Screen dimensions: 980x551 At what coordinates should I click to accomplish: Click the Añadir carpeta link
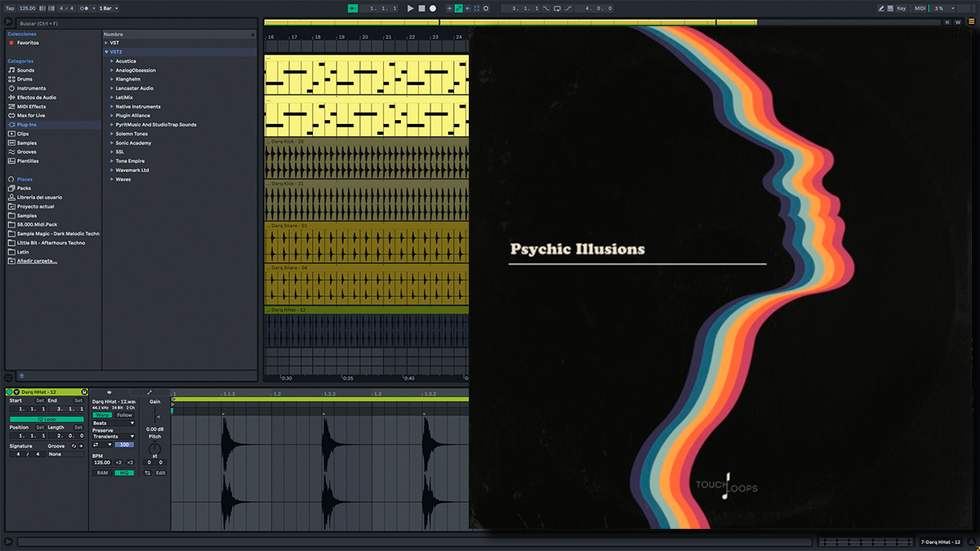click(x=37, y=260)
